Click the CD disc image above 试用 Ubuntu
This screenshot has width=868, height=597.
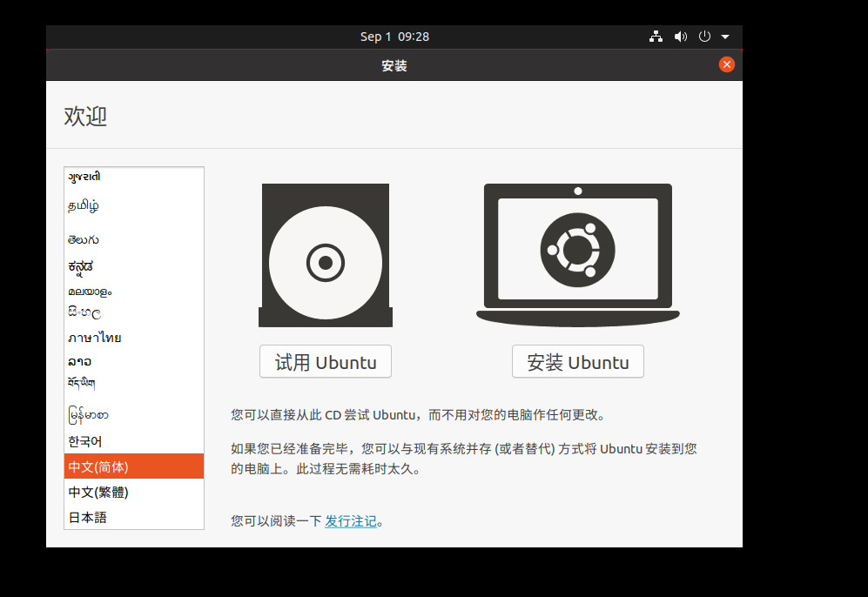(x=326, y=255)
